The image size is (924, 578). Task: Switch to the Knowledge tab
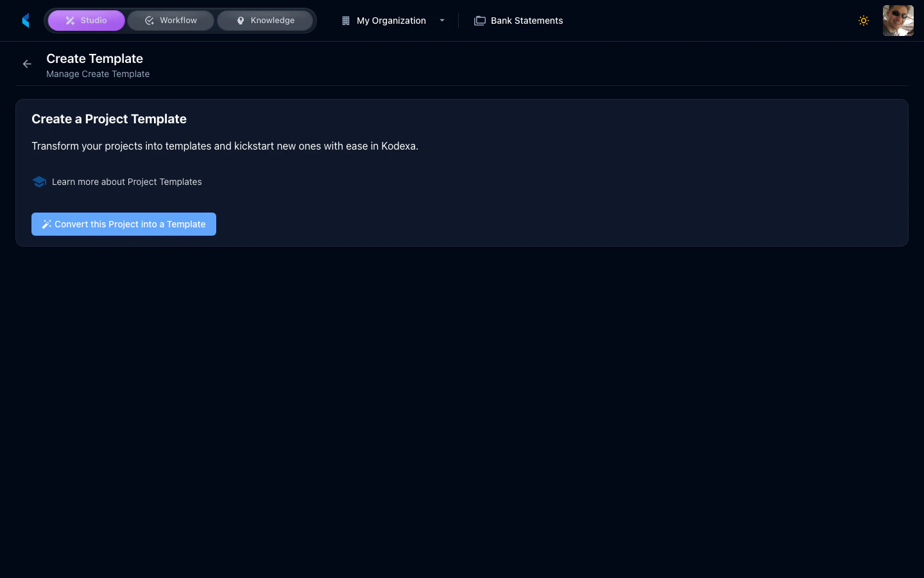point(265,20)
